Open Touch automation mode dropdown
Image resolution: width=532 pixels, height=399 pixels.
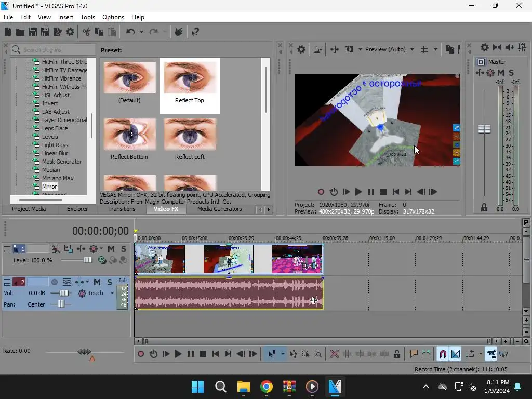pyautogui.click(x=112, y=293)
